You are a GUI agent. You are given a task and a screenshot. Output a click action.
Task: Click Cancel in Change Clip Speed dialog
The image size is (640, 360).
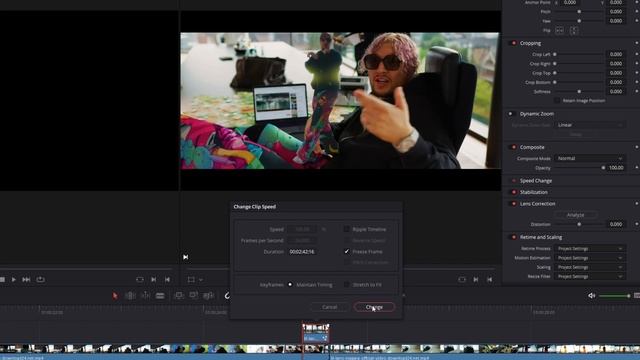329,307
